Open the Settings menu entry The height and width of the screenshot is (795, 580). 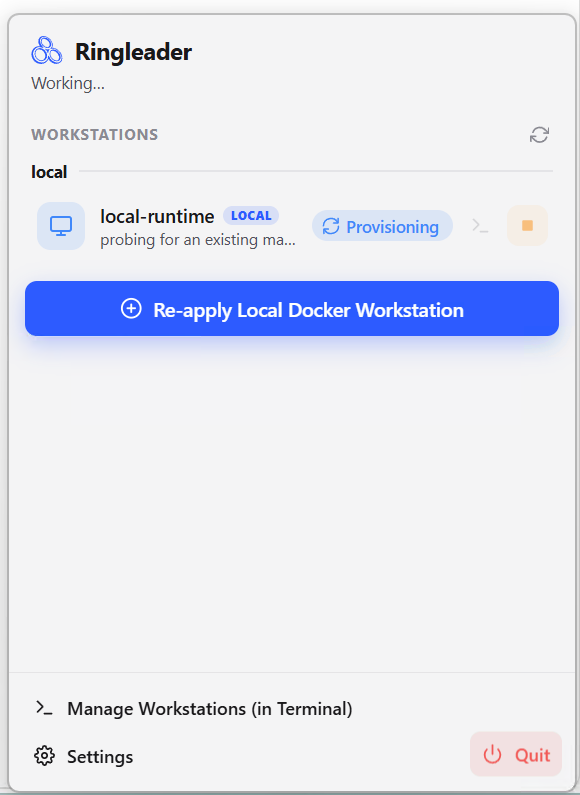(84, 756)
